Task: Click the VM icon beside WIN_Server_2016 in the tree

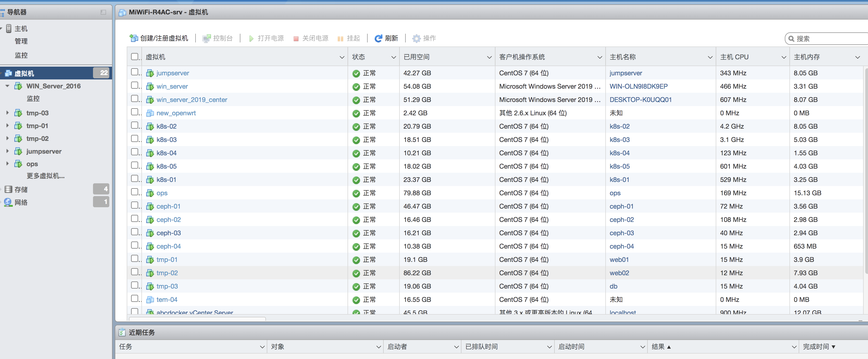Action: tap(18, 86)
